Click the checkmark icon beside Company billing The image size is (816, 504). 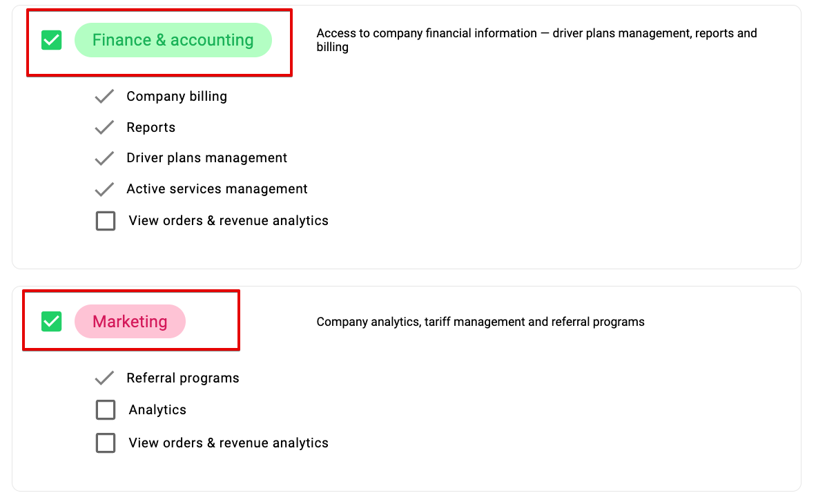click(x=104, y=97)
